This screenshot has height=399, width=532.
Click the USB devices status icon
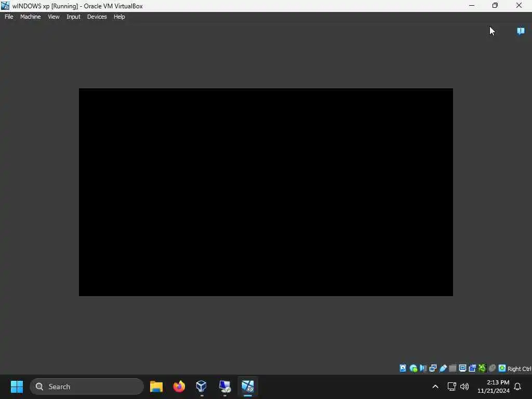coord(443,368)
